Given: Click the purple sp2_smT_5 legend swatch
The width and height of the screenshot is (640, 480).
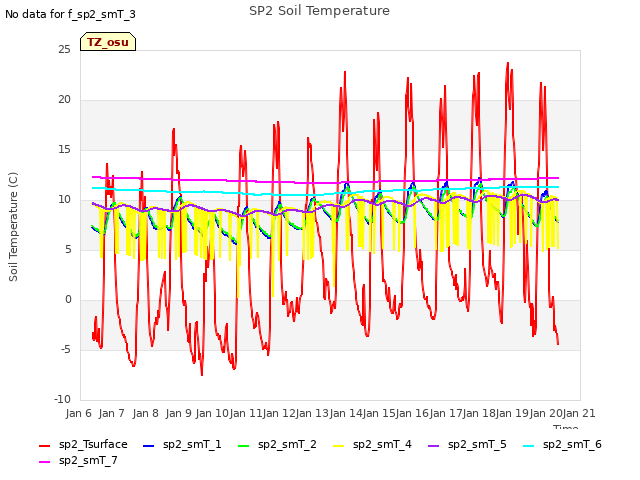Looking at the screenshot, I should click(x=433, y=446).
